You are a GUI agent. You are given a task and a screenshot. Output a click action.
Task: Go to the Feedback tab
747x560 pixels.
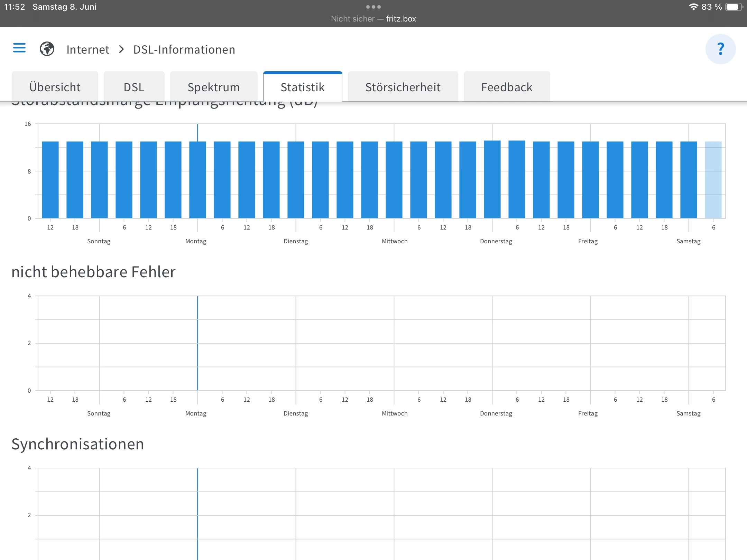click(x=507, y=87)
